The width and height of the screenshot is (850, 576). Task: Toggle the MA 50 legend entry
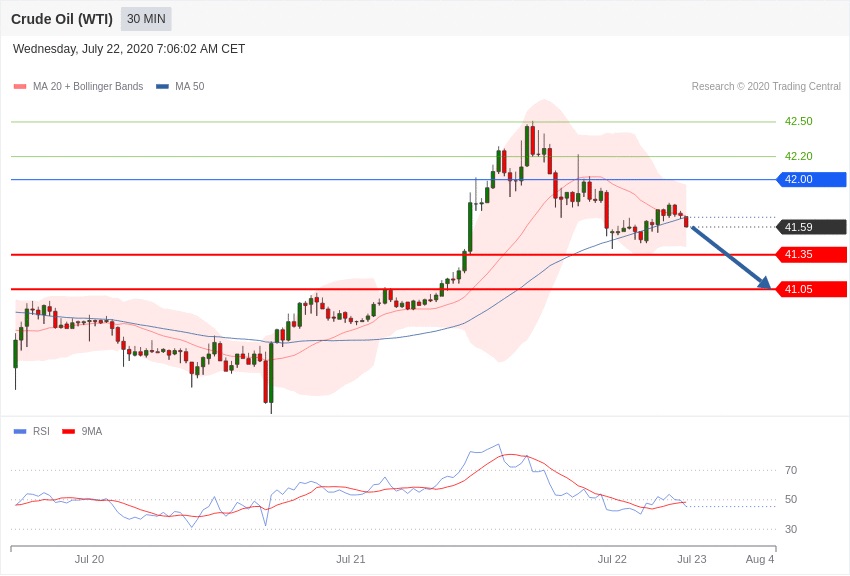(x=189, y=87)
